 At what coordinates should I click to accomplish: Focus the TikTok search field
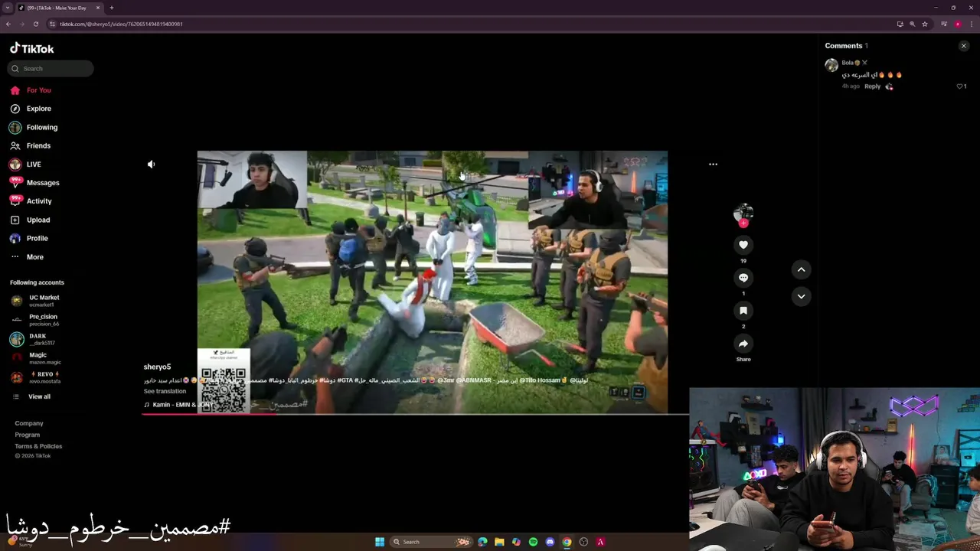tap(51, 68)
